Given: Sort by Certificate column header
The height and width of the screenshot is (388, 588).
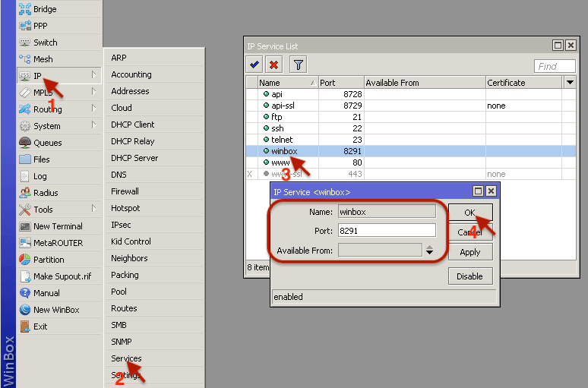Looking at the screenshot, I should [524, 83].
